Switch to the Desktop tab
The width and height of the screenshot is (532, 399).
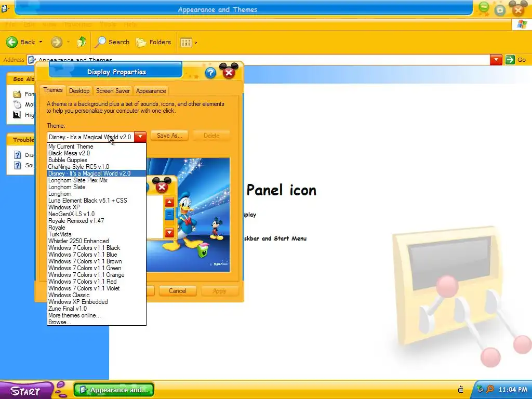point(79,91)
